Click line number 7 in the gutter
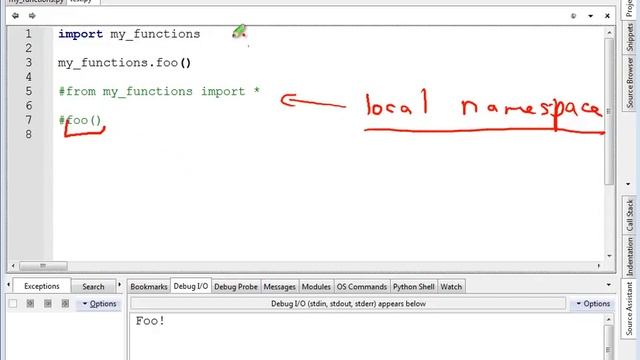 pyautogui.click(x=29, y=120)
